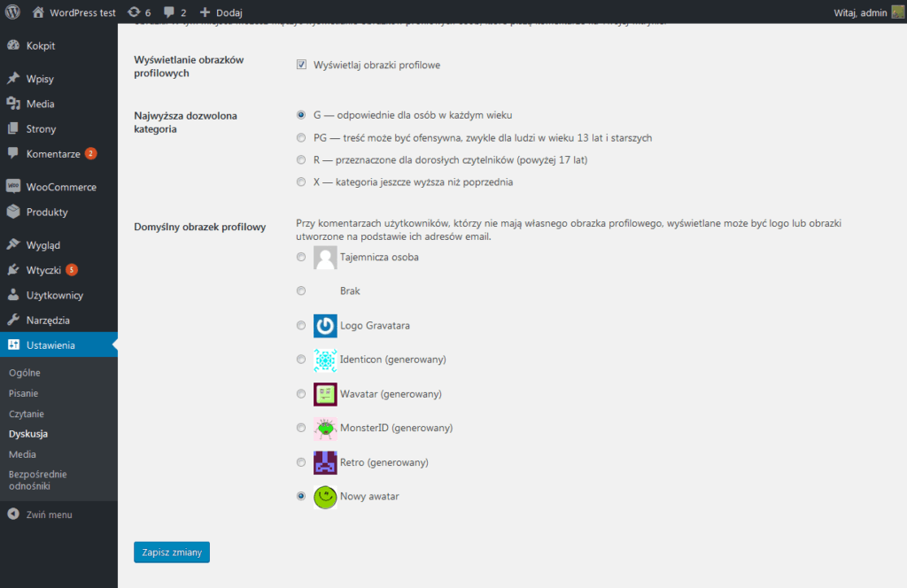The height and width of the screenshot is (588, 907).
Task: Click the Retro avatar image
Action: [325, 462]
